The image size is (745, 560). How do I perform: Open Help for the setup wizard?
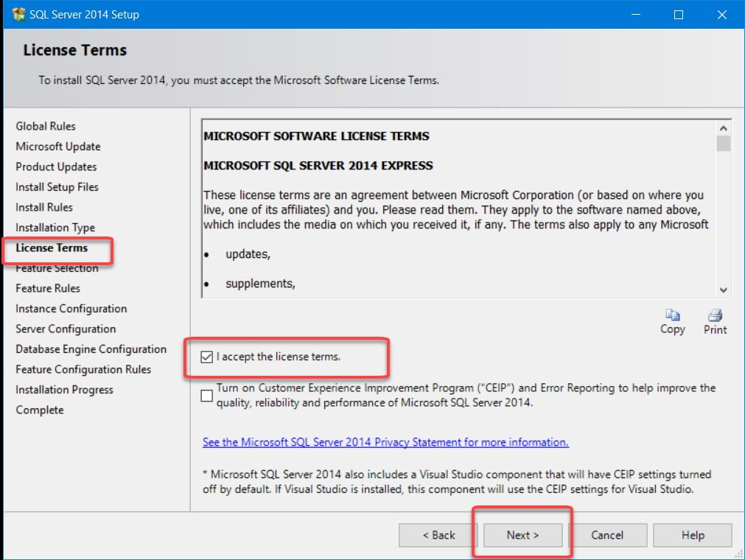point(692,535)
